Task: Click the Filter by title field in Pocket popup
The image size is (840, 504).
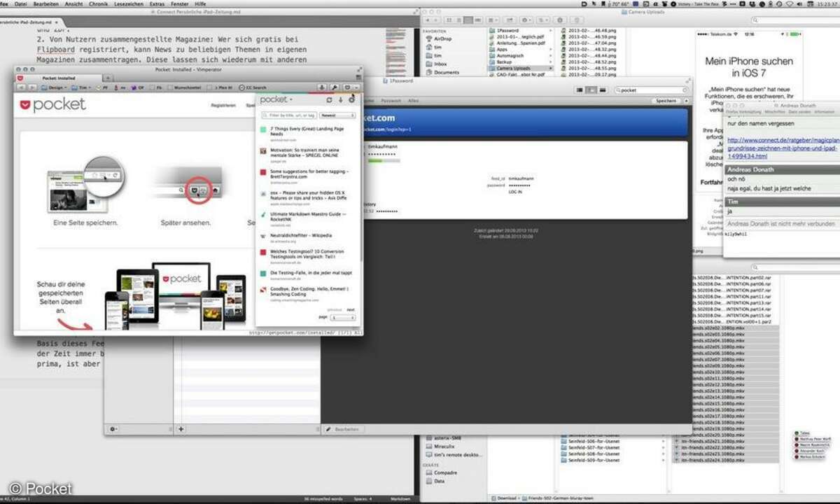Action: tap(288, 115)
